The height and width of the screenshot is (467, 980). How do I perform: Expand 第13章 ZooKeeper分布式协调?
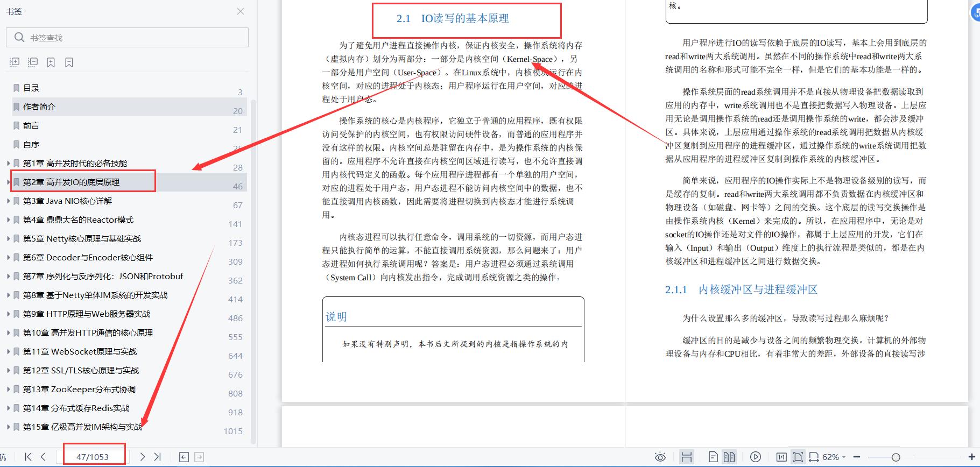8,389
